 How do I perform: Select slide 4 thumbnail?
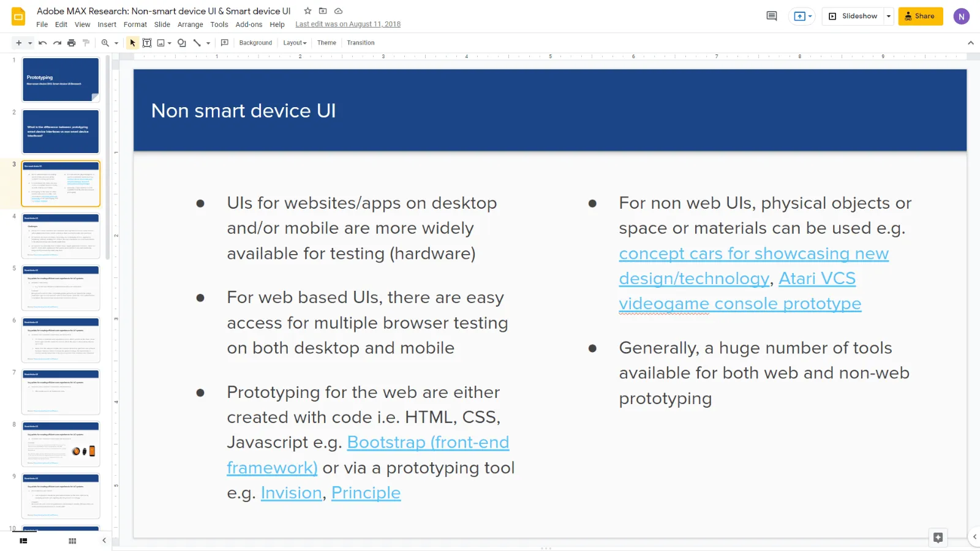coord(61,236)
